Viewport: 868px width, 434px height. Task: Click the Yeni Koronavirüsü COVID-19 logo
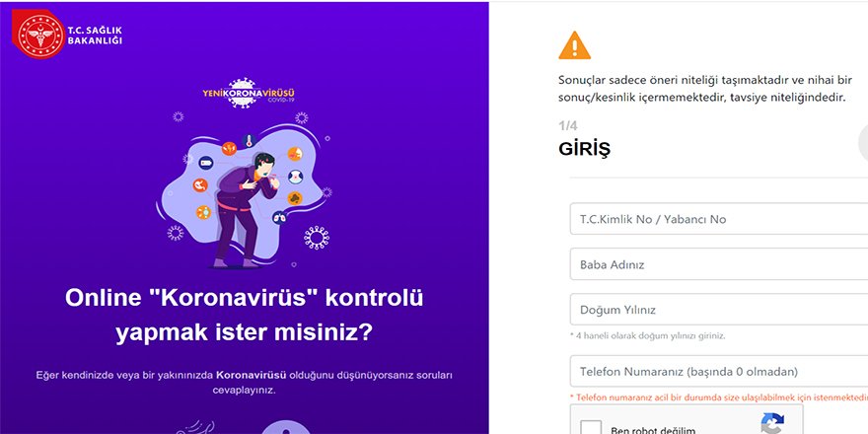tap(249, 93)
